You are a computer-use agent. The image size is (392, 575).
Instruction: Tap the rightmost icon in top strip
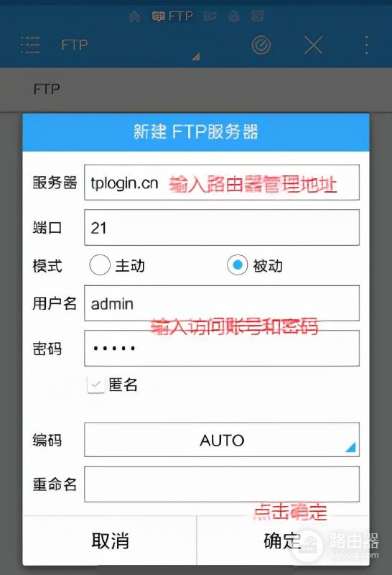(257, 16)
